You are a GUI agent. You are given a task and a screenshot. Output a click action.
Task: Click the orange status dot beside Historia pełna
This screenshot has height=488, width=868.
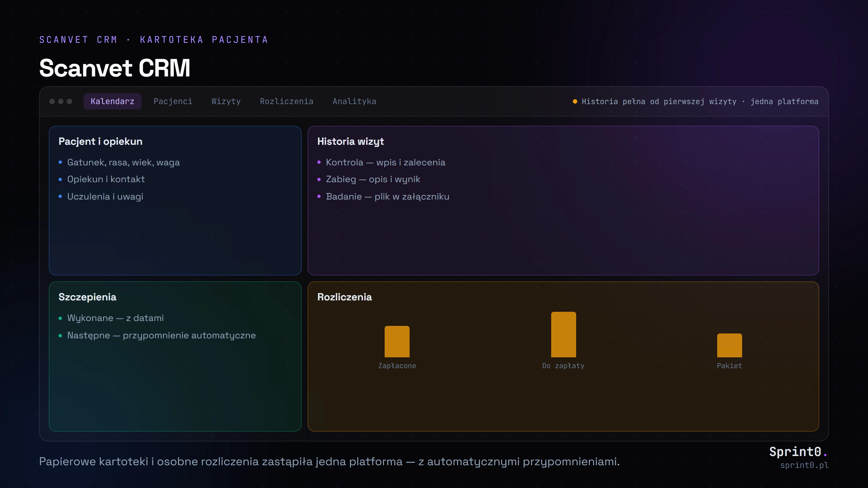coord(575,101)
